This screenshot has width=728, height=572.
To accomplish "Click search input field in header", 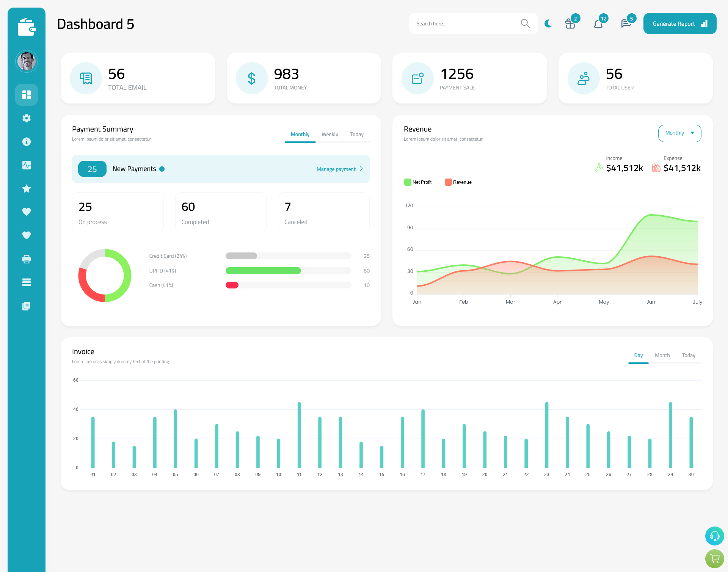I will point(465,24).
